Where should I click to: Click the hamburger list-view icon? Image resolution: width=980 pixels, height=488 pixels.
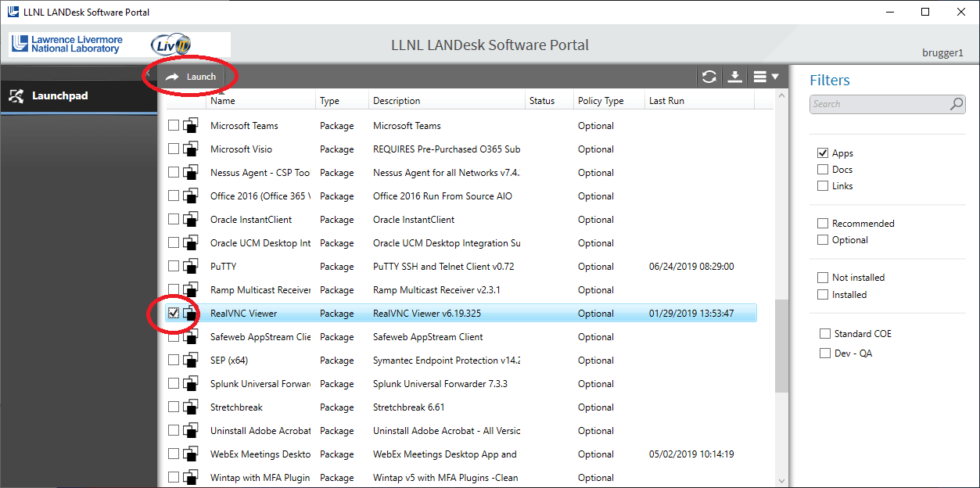click(759, 76)
